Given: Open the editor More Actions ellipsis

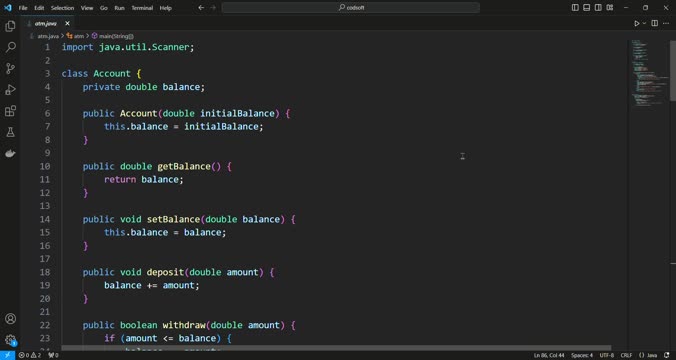Looking at the screenshot, I should click(x=666, y=23).
